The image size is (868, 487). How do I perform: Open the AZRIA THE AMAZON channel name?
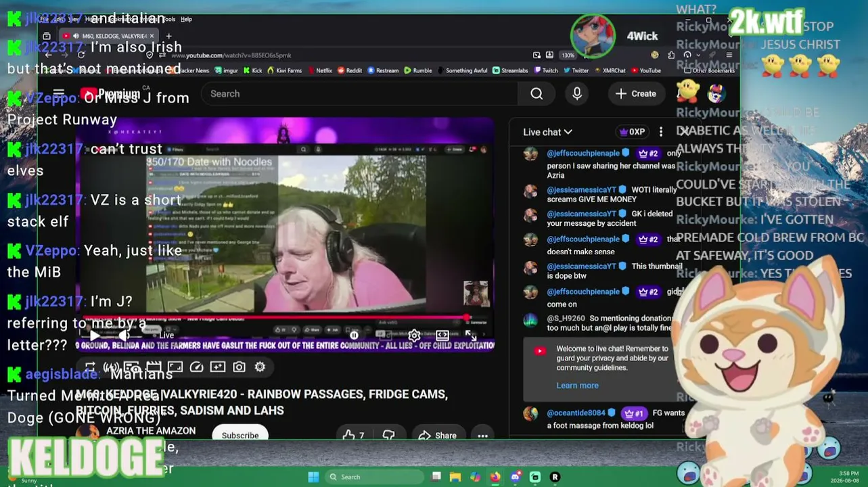pos(151,431)
